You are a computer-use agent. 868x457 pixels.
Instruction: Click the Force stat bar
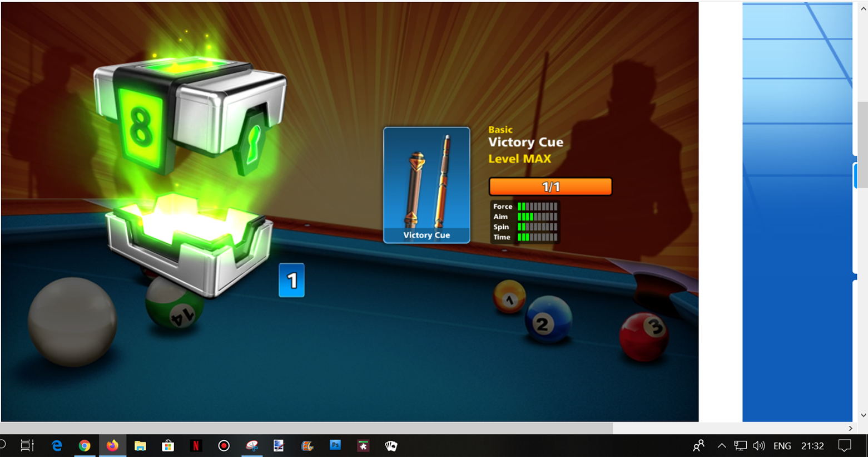point(537,207)
